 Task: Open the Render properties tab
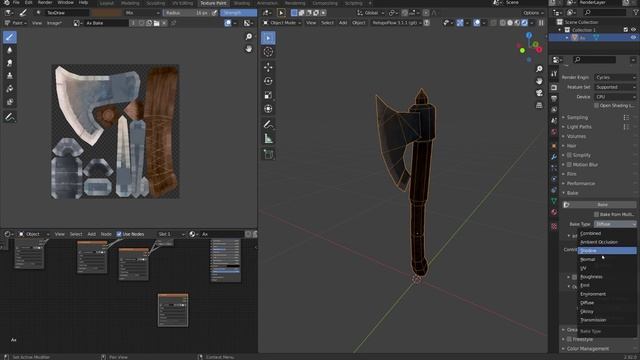click(554, 88)
